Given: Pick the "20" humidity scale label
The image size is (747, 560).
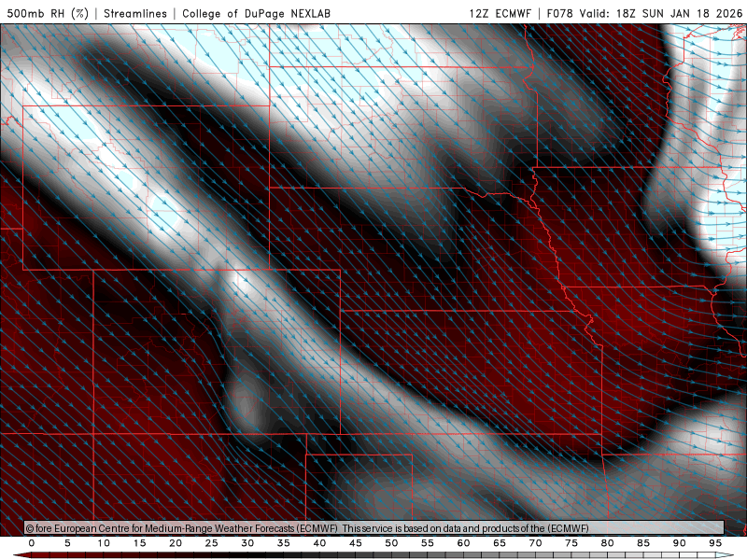Looking at the screenshot, I should point(176,543).
